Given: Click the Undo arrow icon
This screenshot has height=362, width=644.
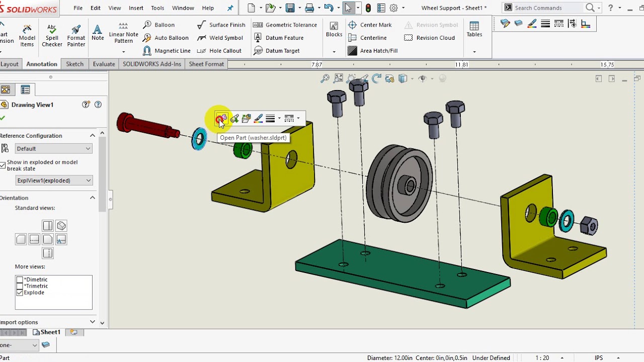Looking at the screenshot, I should 329,8.
